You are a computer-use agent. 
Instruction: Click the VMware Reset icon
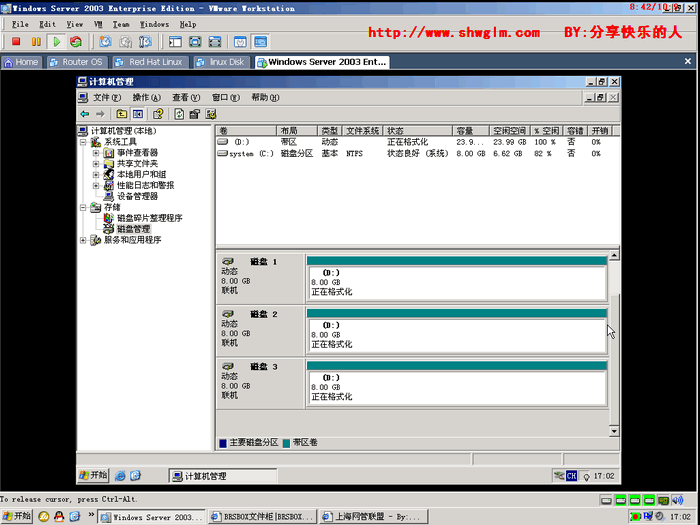tap(75, 42)
